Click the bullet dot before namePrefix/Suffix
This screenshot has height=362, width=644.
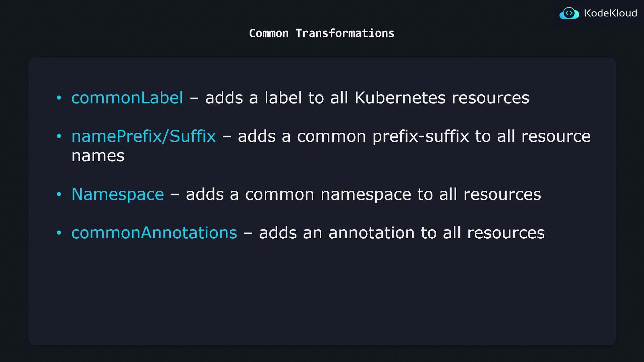(59, 136)
